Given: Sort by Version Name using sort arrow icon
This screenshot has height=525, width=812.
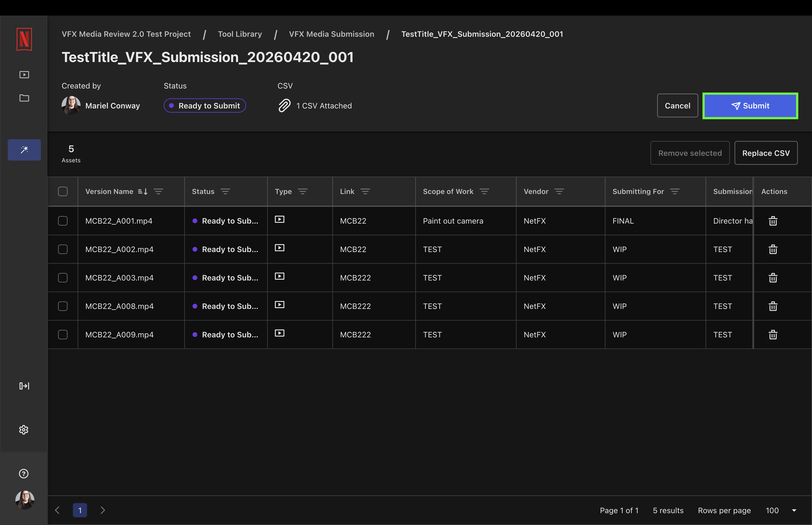Looking at the screenshot, I should 143,192.
